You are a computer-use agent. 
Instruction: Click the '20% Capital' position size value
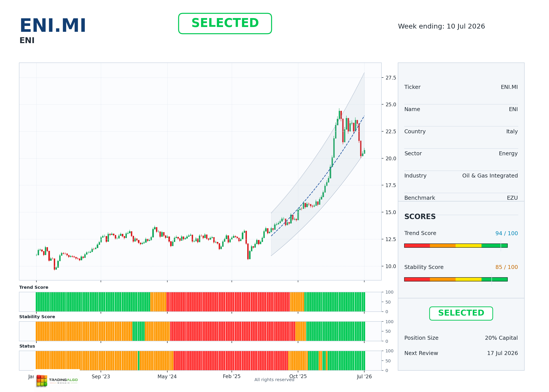click(501, 338)
